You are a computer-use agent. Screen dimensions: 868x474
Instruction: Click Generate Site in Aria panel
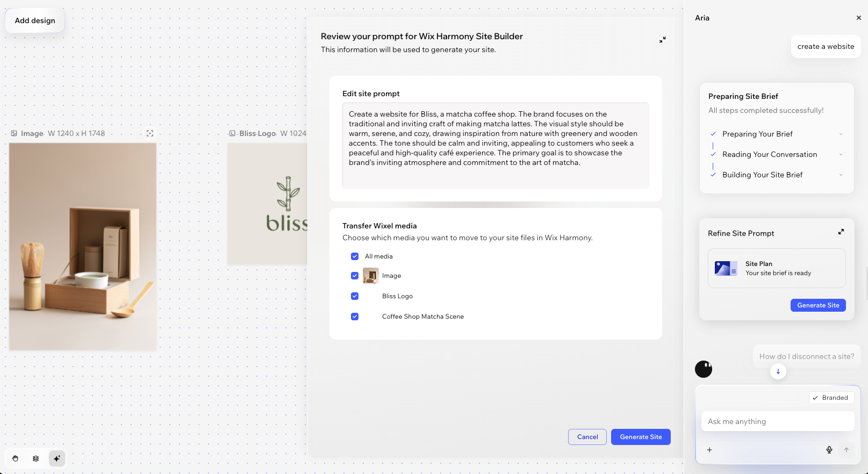tap(818, 305)
